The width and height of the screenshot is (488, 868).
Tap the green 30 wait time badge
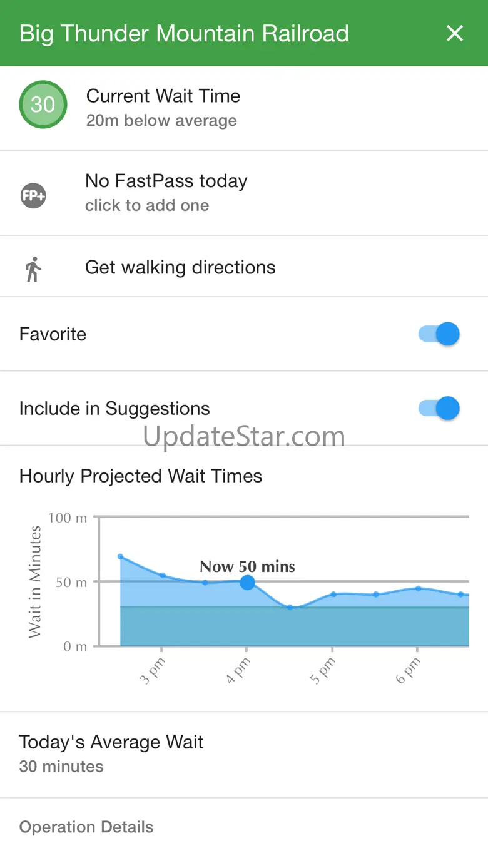[x=43, y=105]
